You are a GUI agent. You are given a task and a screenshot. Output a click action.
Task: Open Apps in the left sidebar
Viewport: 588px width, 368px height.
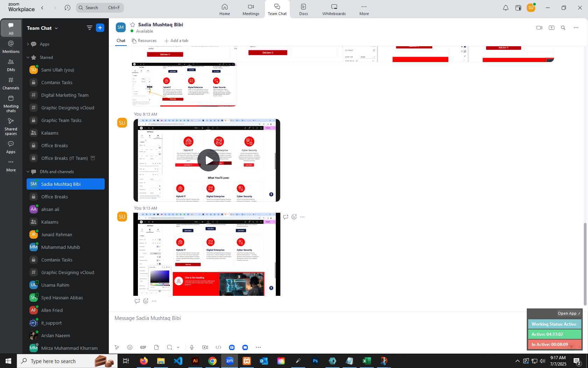[11, 147]
